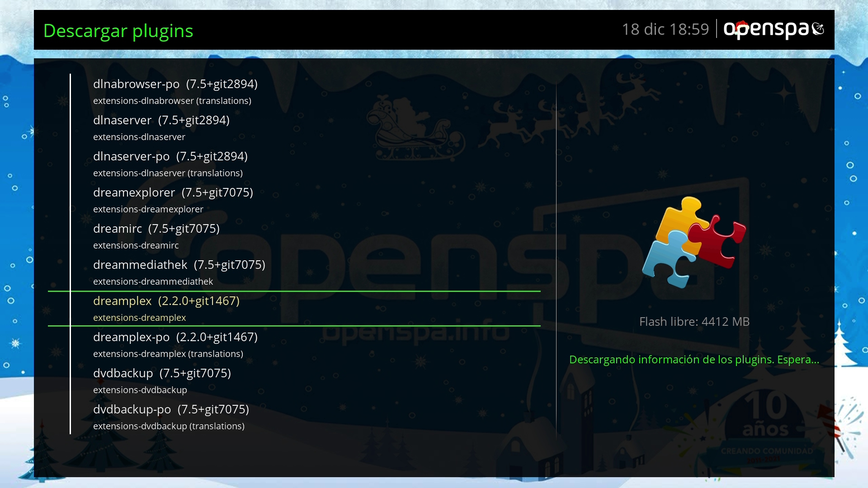Click Flash libre 4412 MB label
Image resolution: width=868 pixels, height=488 pixels.
(x=694, y=322)
